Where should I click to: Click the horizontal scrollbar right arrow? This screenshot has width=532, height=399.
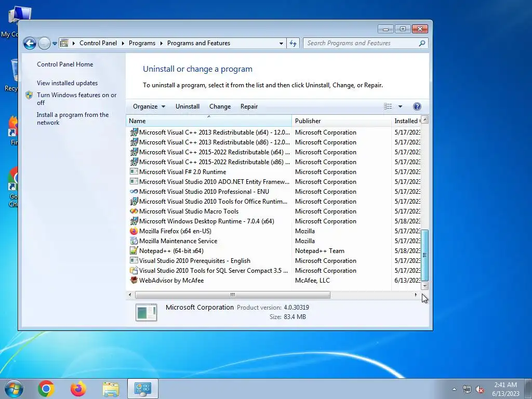(x=416, y=295)
